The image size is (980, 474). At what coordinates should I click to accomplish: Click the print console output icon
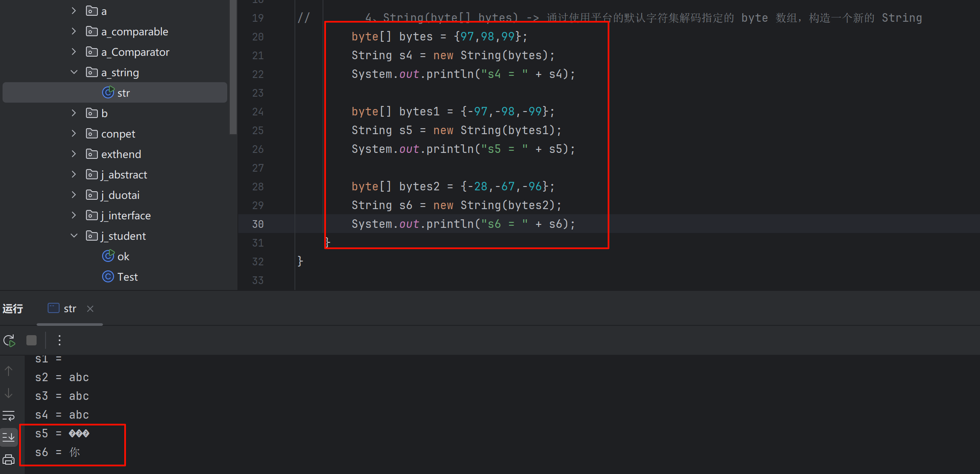click(x=9, y=460)
